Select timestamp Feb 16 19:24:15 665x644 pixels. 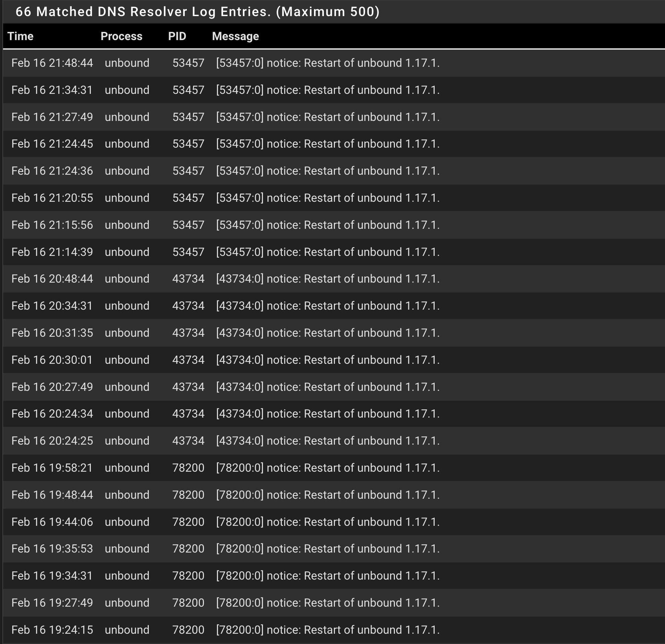[x=52, y=630]
